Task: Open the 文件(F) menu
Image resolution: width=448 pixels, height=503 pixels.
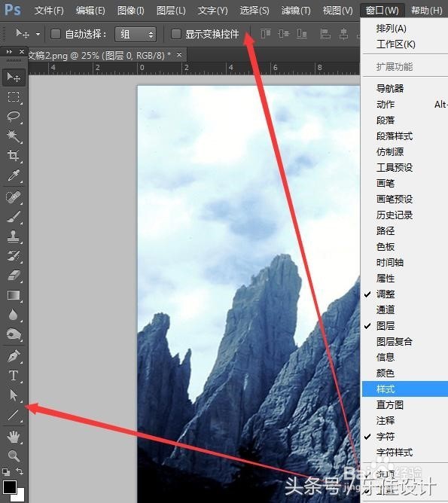Action: (49, 11)
